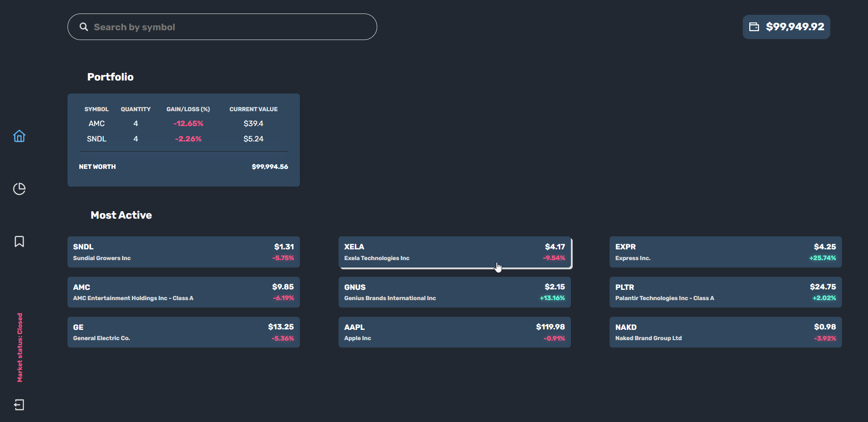Open the AAPL Apple Inc card
The height and width of the screenshot is (422, 868).
[454, 332]
